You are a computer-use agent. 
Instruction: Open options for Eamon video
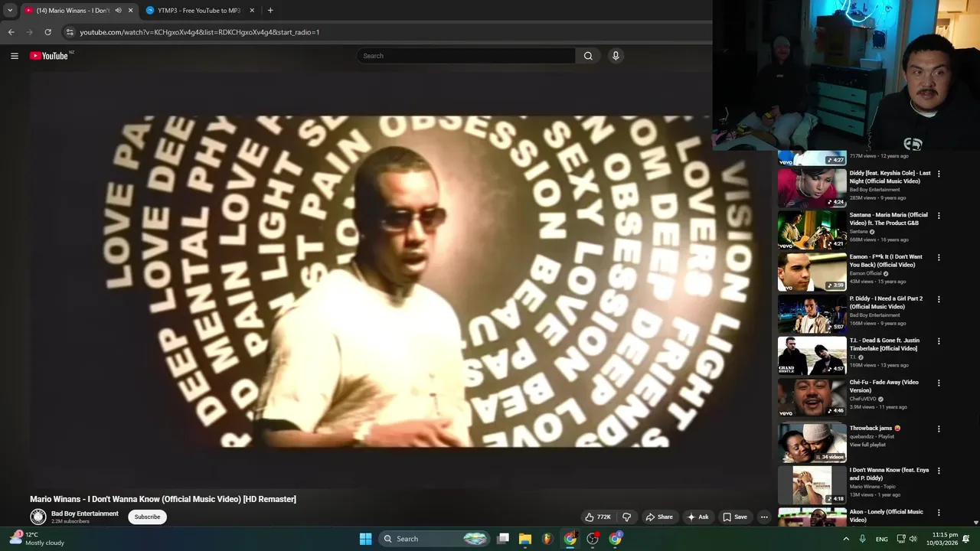click(939, 258)
